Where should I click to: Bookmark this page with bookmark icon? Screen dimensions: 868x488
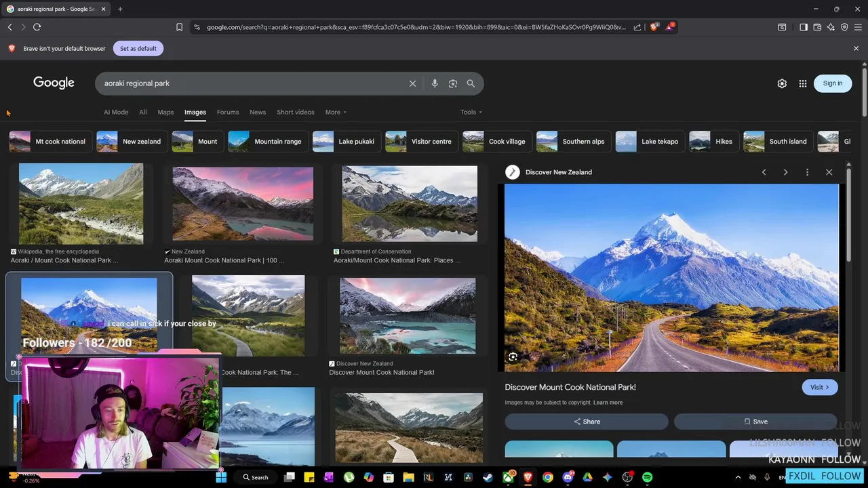pyautogui.click(x=179, y=27)
